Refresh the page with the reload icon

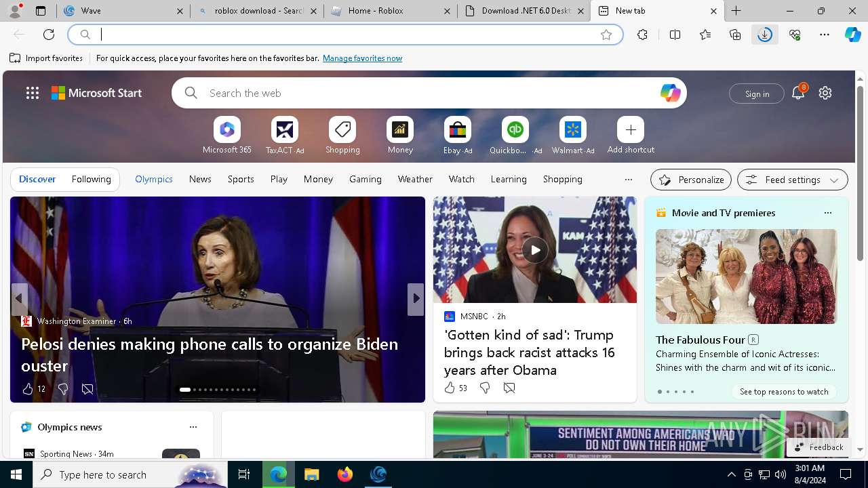(x=49, y=35)
